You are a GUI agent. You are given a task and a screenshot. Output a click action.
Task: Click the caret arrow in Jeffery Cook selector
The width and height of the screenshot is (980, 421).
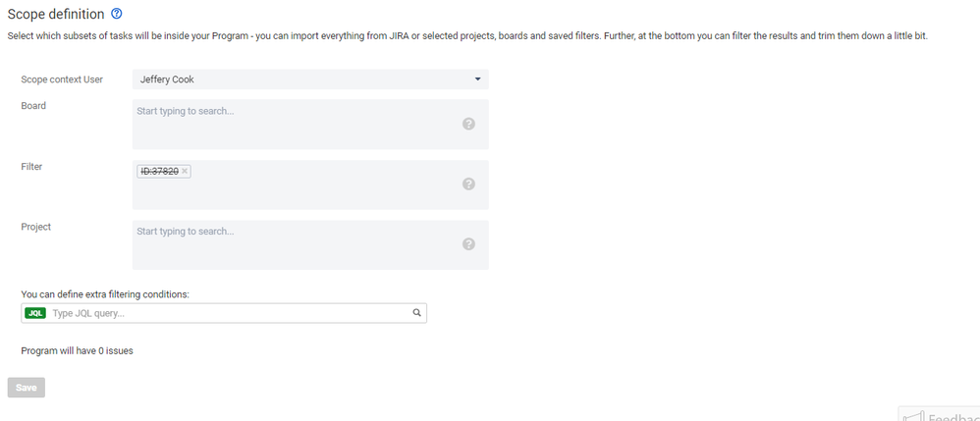[x=477, y=79]
